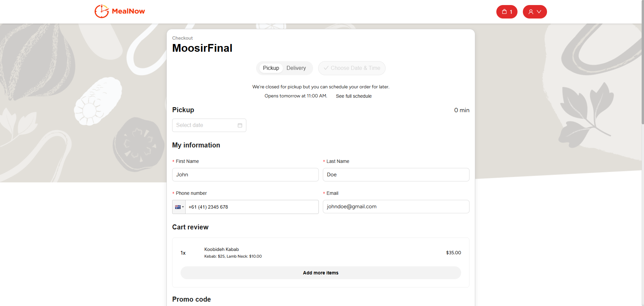Viewport: 644px width, 306px height.
Task: Switch to the Delivery option
Action: [296, 68]
